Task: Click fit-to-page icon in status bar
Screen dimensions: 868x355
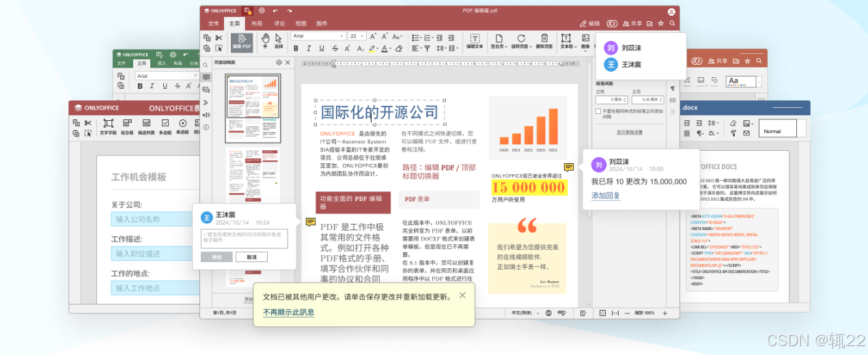Action: coord(602,313)
